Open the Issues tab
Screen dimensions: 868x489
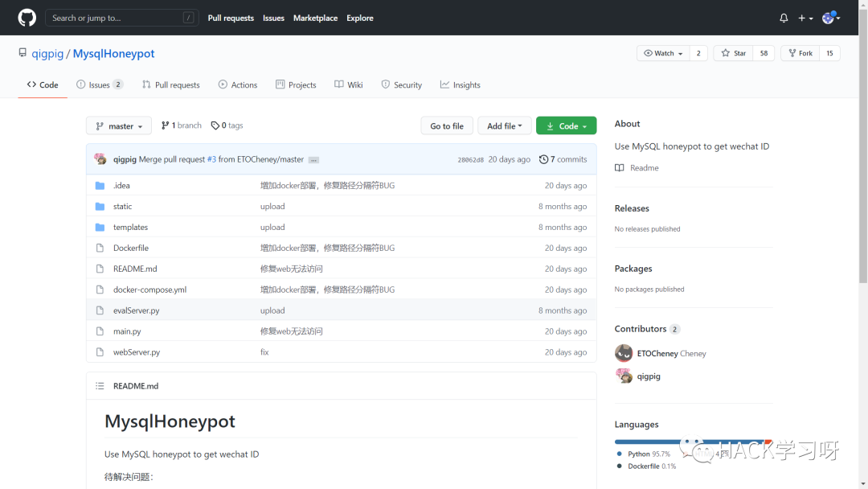point(100,84)
